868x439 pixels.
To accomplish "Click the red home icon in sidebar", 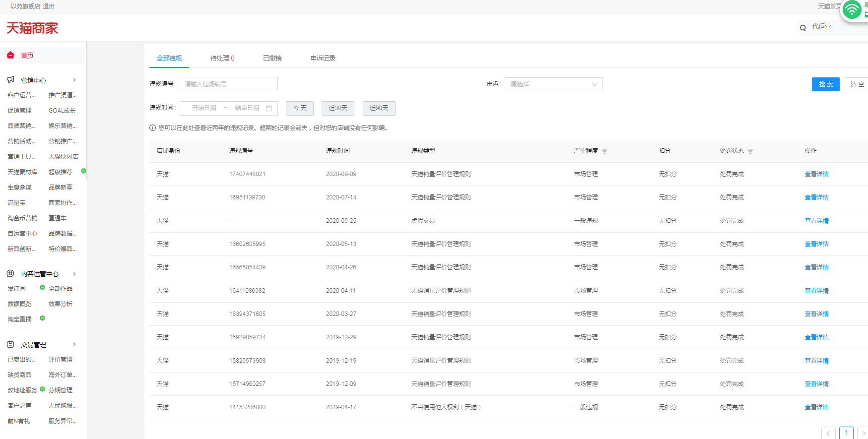I will (x=10, y=55).
